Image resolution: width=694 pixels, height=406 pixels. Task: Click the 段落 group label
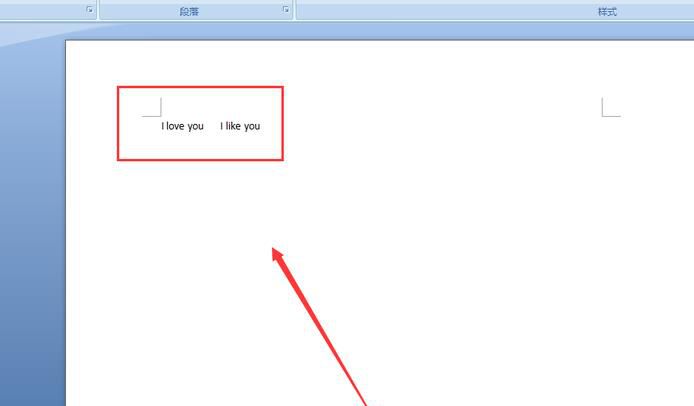point(189,10)
